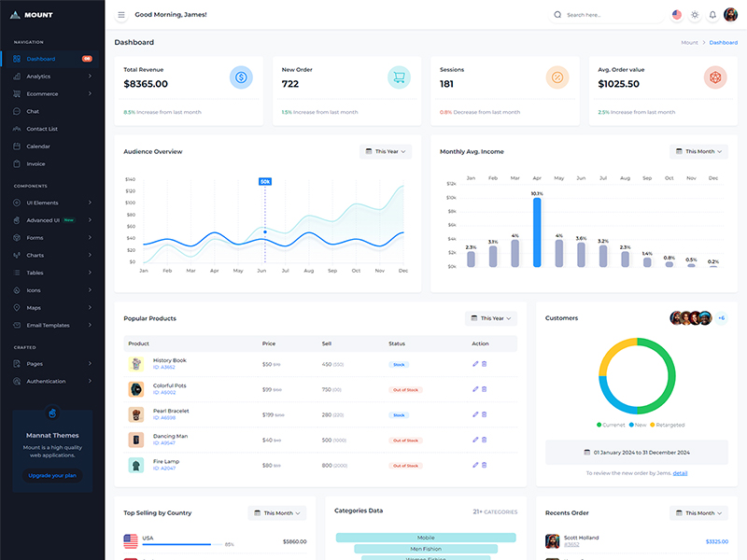Click the Mount logo in sidebar
The height and width of the screenshot is (560, 747).
pos(32,15)
